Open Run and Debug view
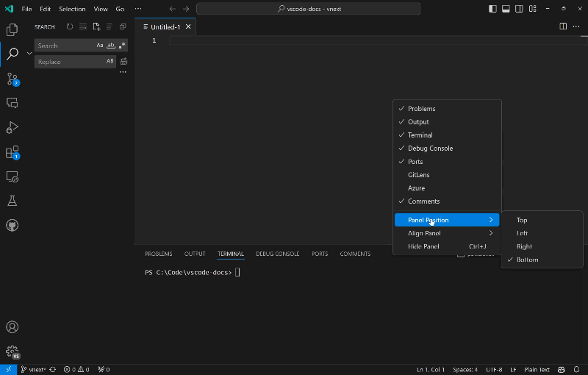This screenshot has width=588, height=375. pos(12,127)
